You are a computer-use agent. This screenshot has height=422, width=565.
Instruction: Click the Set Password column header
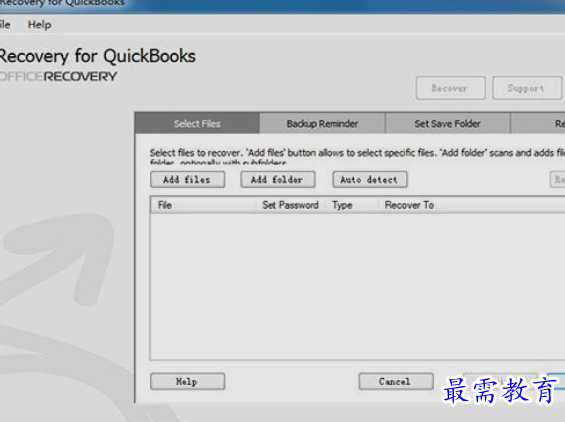click(x=290, y=205)
